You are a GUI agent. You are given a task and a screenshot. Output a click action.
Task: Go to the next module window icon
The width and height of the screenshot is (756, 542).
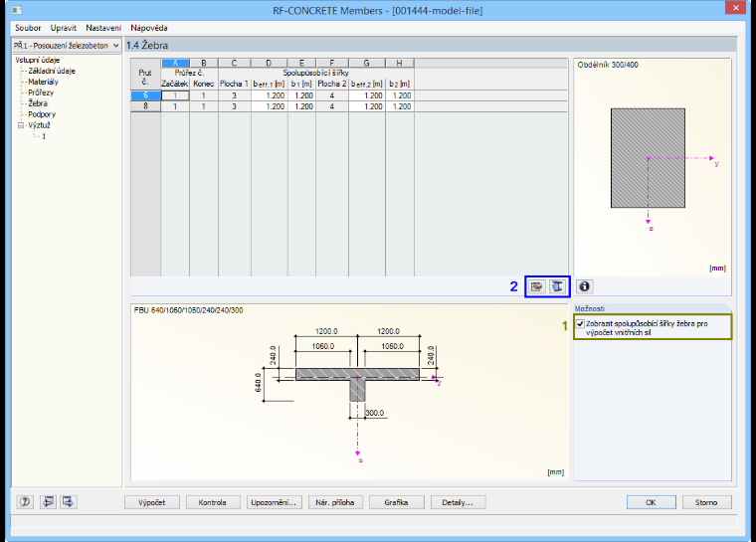[68, 502]
